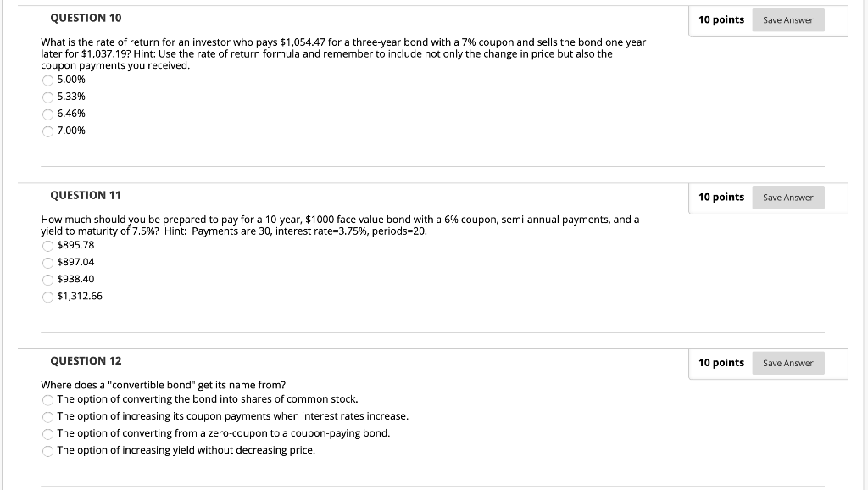Select the 5.33% answer option
868x490 pixels.
(47, 96)
